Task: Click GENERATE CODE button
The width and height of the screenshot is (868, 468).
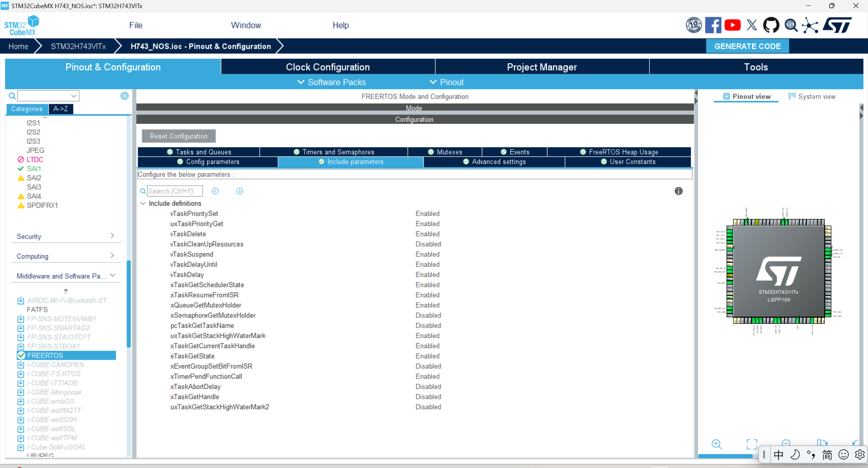Action: click(747, 46)
